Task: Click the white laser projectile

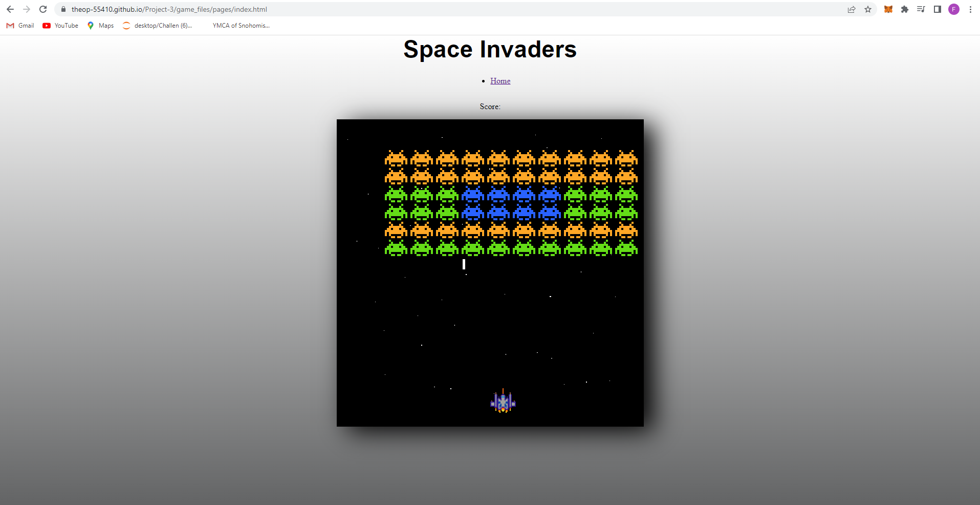Action: [x=464, y=264]
